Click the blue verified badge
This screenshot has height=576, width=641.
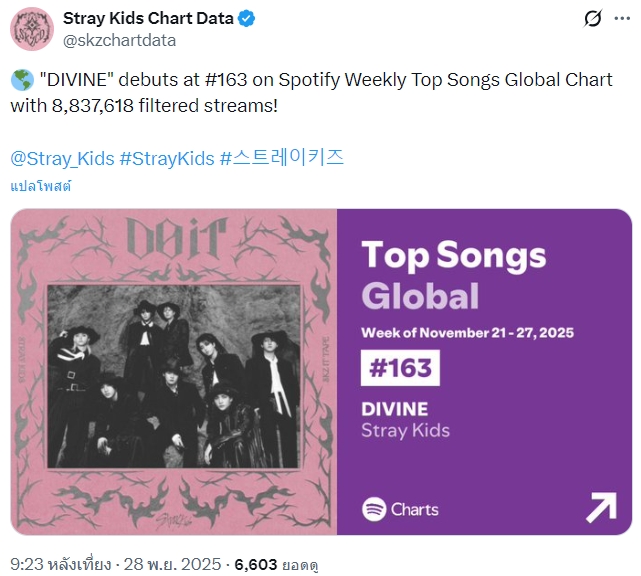248,18
